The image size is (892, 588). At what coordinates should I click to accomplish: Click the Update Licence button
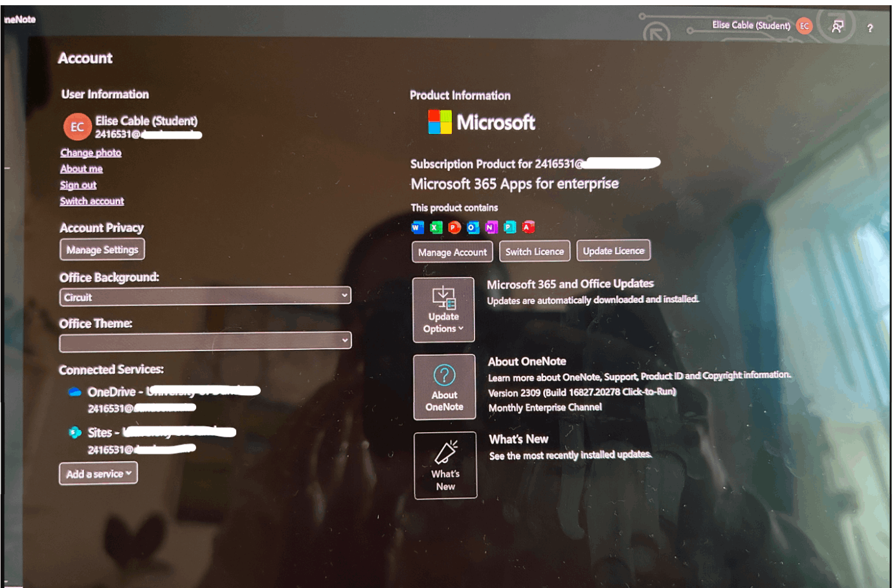pyautogui.click(x=614, y=250)
